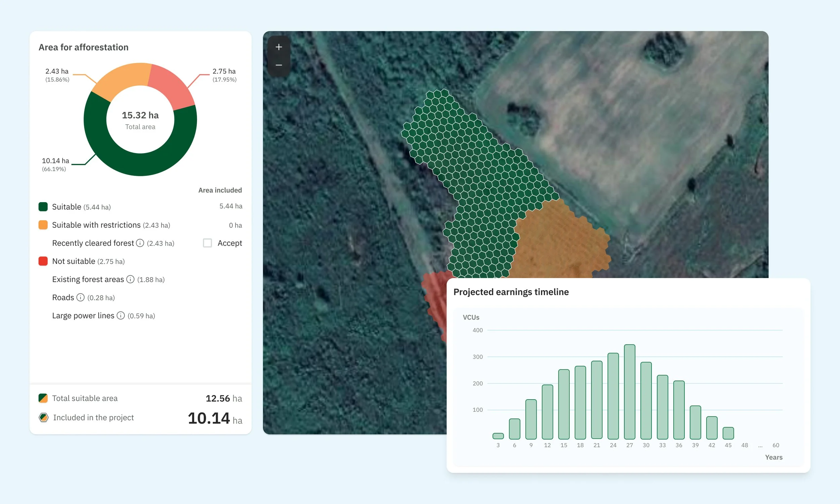Click the green Suitable legend swatch
The image size is (840, 504).
point(43,207)
